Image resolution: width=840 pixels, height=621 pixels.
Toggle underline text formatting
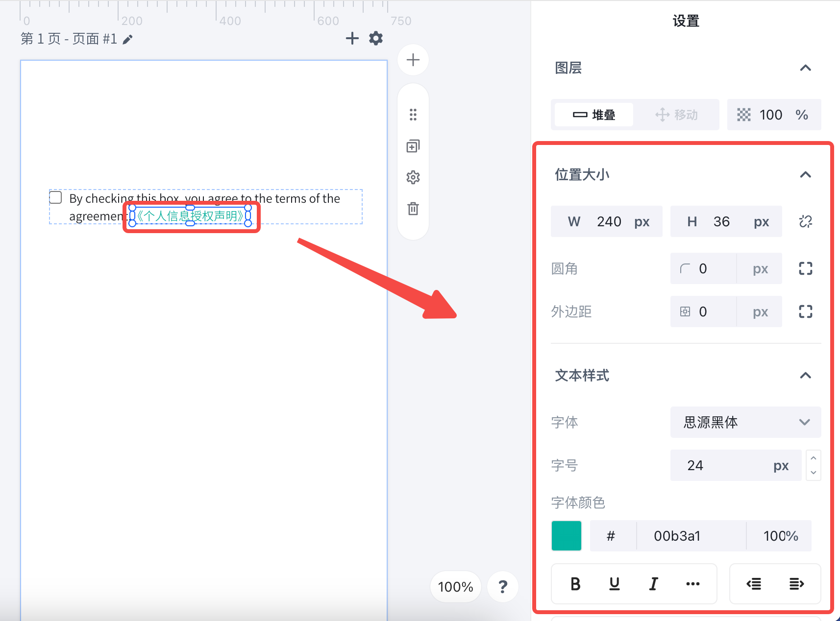(x=615, y=584)
